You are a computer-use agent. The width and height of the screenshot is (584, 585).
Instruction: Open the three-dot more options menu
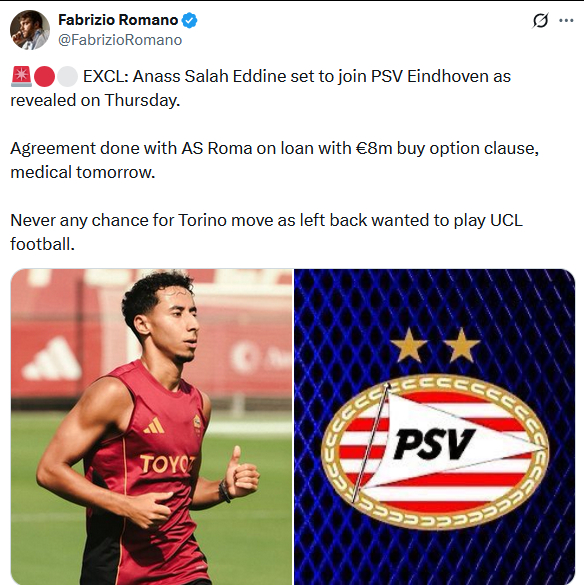pos(566,21)
